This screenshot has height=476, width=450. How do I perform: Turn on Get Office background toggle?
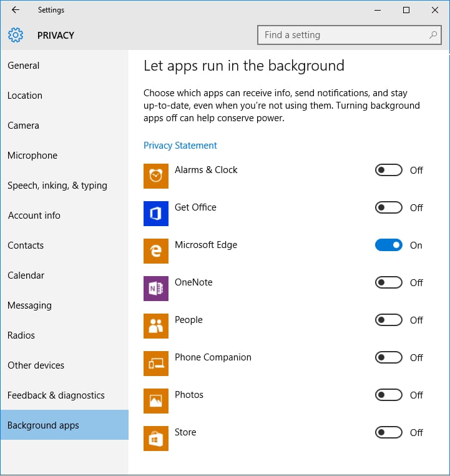[x=388, y=207]
